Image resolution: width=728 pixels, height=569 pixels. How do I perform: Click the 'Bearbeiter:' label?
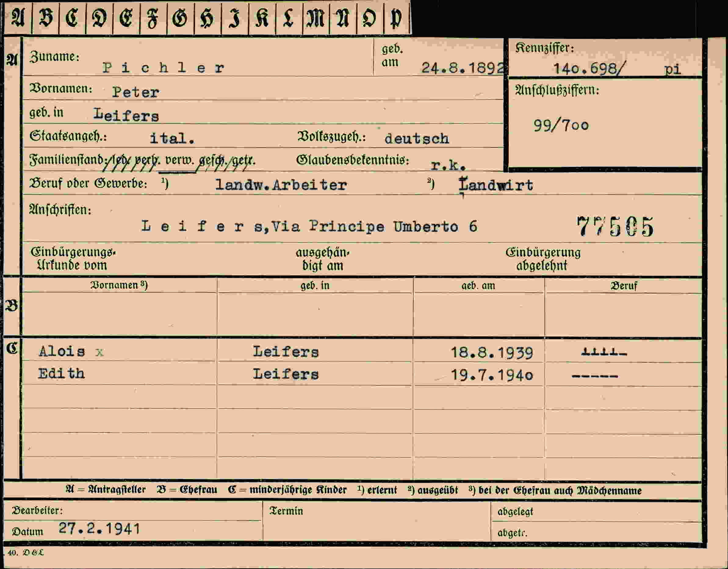[x=37, y=510]
